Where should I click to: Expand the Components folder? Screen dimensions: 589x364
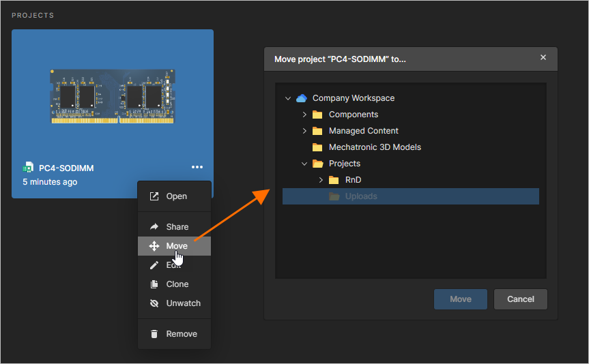304,115
